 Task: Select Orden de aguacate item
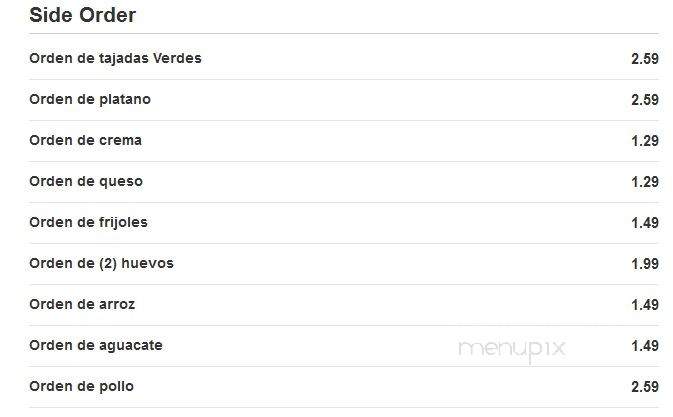96,345
